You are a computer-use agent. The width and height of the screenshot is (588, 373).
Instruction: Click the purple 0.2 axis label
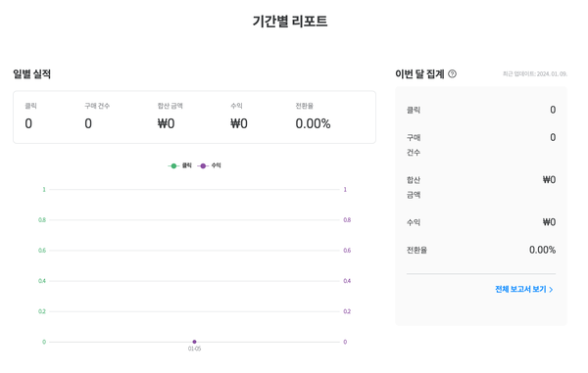click(347, 311)
